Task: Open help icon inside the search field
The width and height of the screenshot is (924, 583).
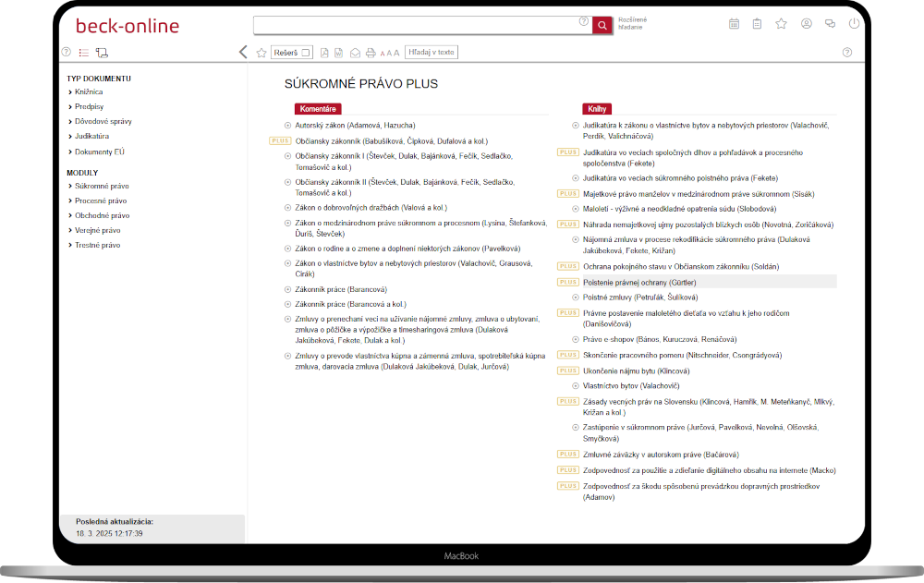Action: [x=583, y=21]
